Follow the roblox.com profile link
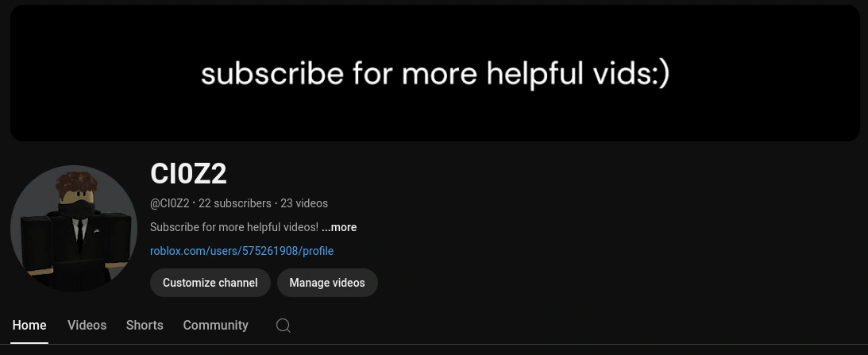Screen dimensions: 868x355 click(x=242, y=251)
